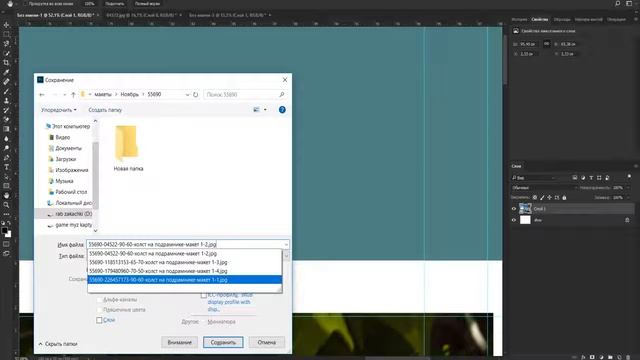Image resolution: width=640 pixels, height=360 pixels.
Task: Click the type layer filter icon
Action: [x=591, y=178]
